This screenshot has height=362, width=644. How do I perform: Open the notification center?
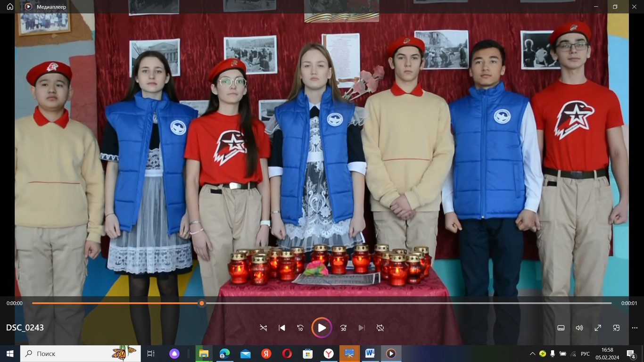coord(631,354)
